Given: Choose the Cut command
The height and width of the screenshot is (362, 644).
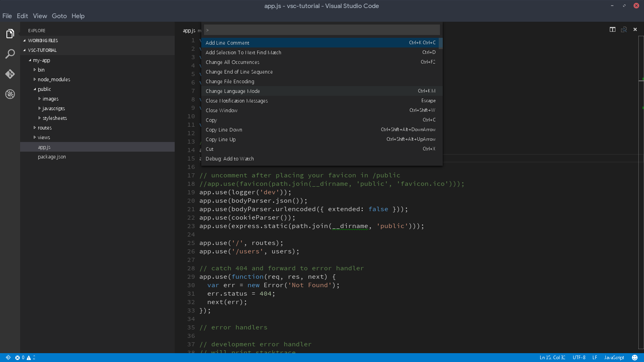Looking at the screenshot, I should click(320, 149).
